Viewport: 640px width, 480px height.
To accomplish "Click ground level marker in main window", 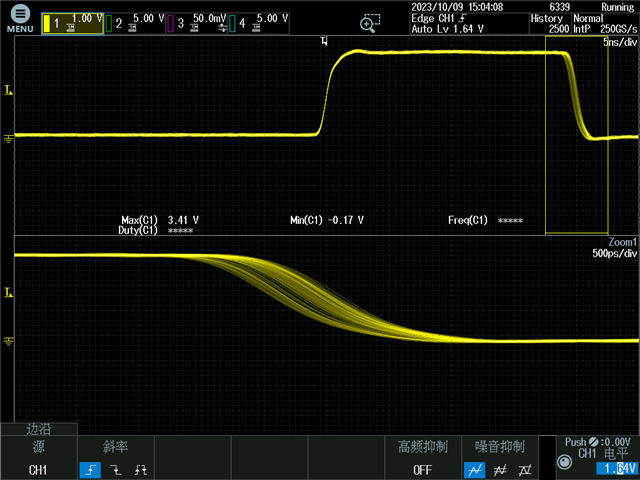I will click(x=9, y=139).
